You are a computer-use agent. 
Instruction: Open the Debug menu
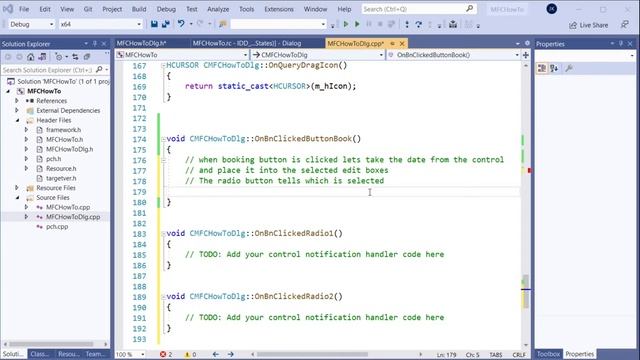point(166,9)
